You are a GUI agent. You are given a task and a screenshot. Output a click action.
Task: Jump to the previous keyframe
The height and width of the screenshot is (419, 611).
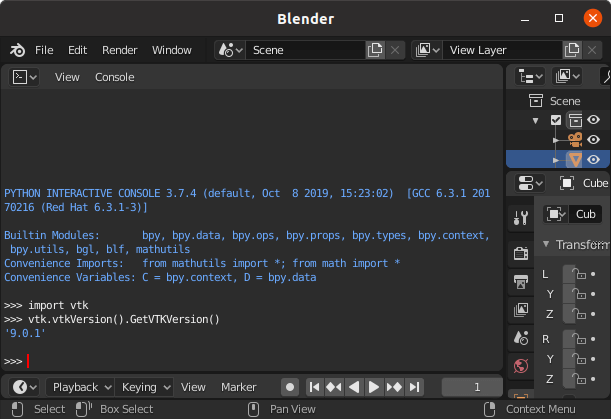point(334,387)
